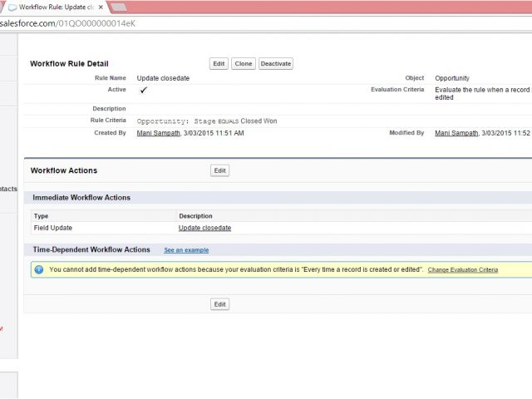The height and width of the screenshot is (399, 532).
Task: Click the blue info icon in notice
Action: click(39, 269)
